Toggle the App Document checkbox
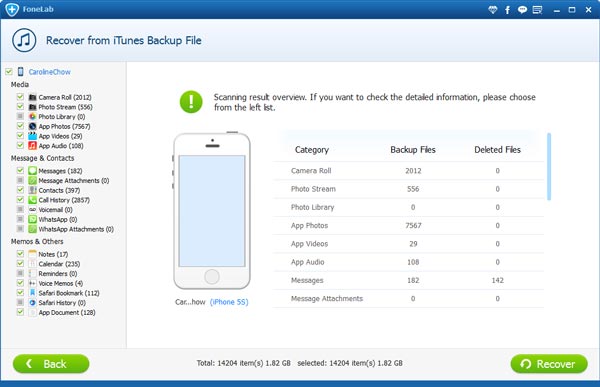 20,312
